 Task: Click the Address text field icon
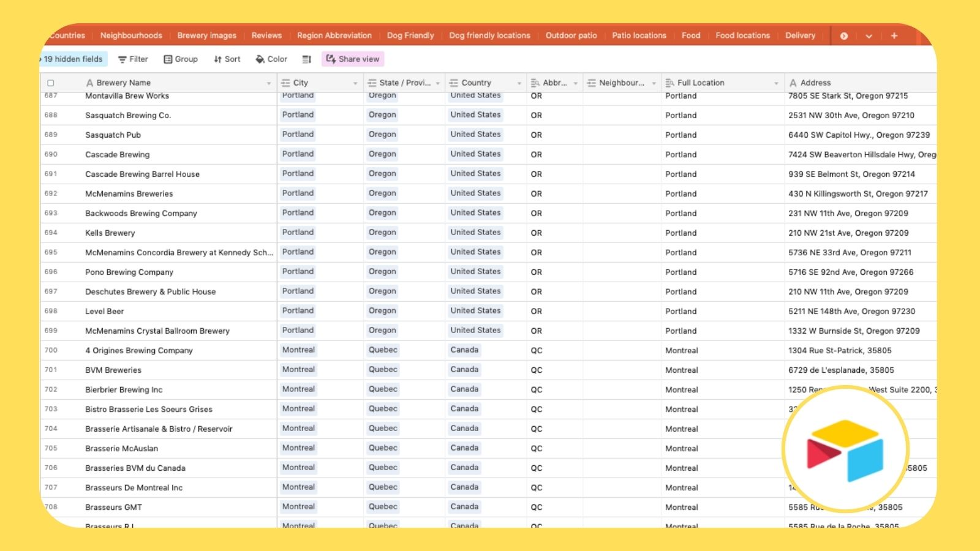click(x=793, y=83)
